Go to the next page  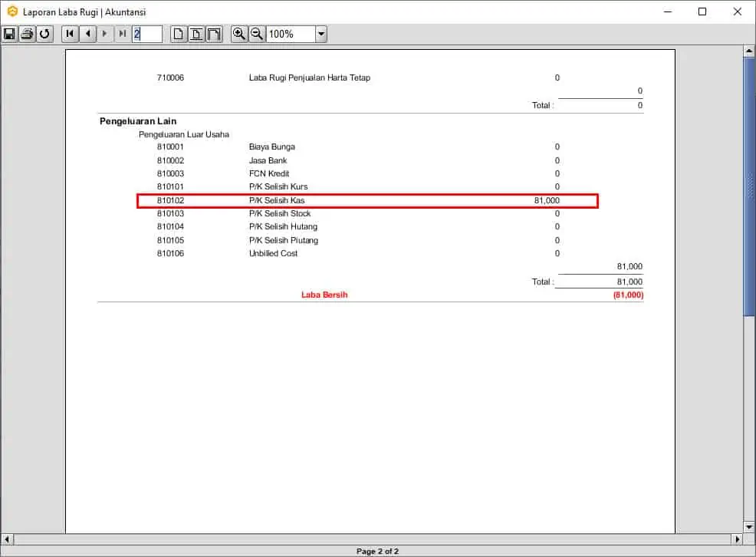click(x=104, y=34)
